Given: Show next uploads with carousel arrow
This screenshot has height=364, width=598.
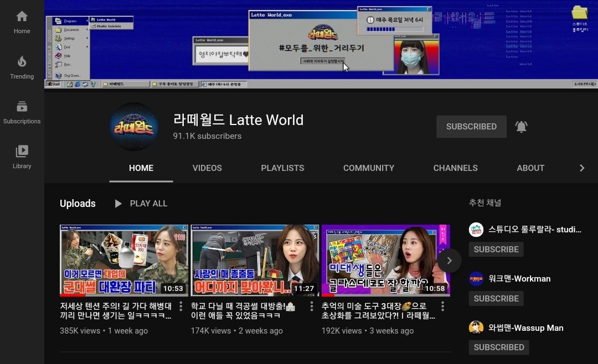Looking at the screenshot, I should (449, 261).
